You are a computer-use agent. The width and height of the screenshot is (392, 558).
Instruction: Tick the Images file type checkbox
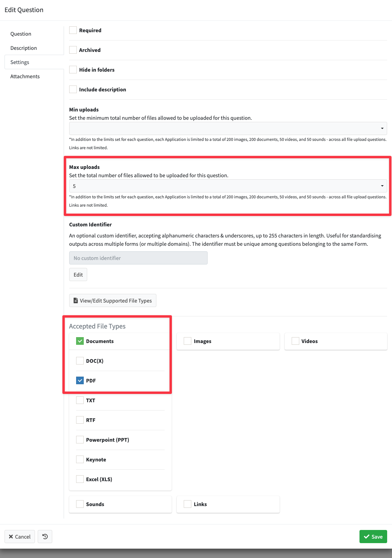tap(188, 341)
